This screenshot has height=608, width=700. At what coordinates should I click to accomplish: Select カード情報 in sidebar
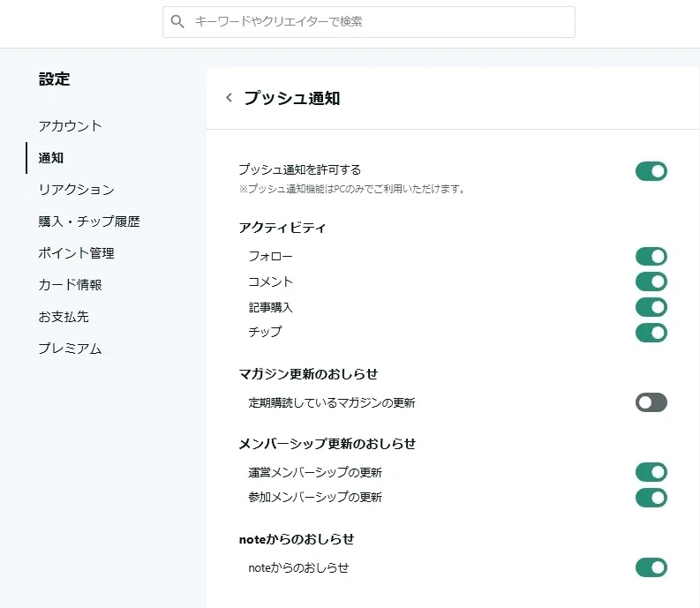(70, 285)
